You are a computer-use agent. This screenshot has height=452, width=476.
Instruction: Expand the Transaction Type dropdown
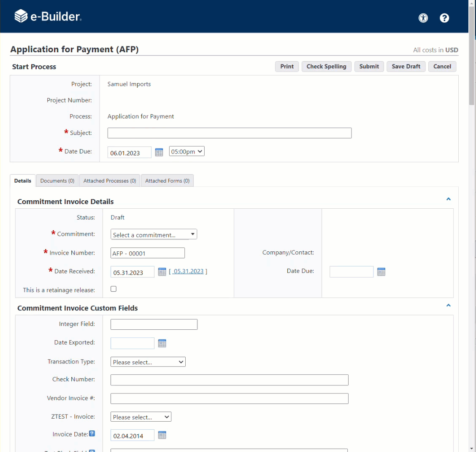[148, 362]
